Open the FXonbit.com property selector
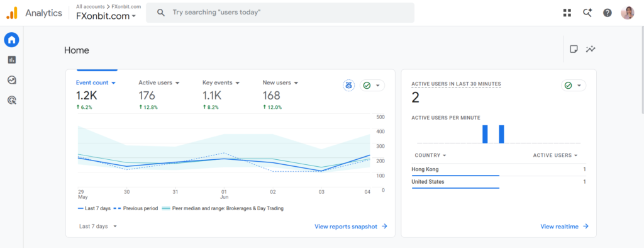 [106, 16]
